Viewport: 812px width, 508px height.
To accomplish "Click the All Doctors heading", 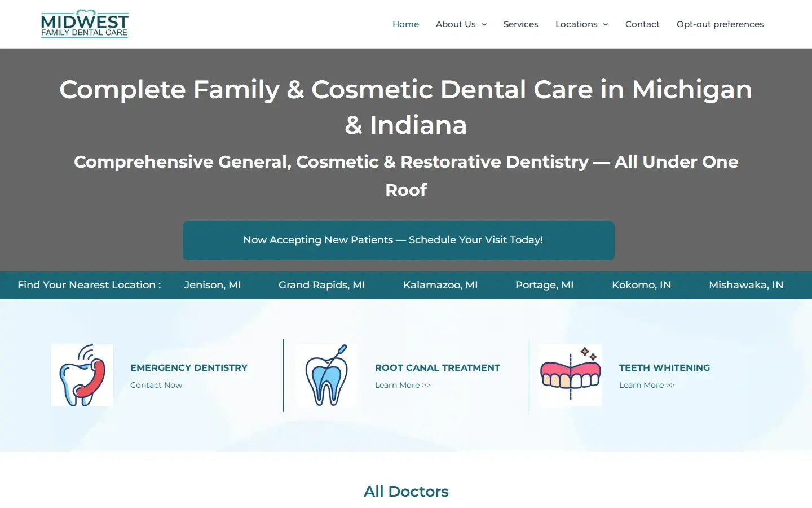I will pyautogui.click(x=406, y=492).
